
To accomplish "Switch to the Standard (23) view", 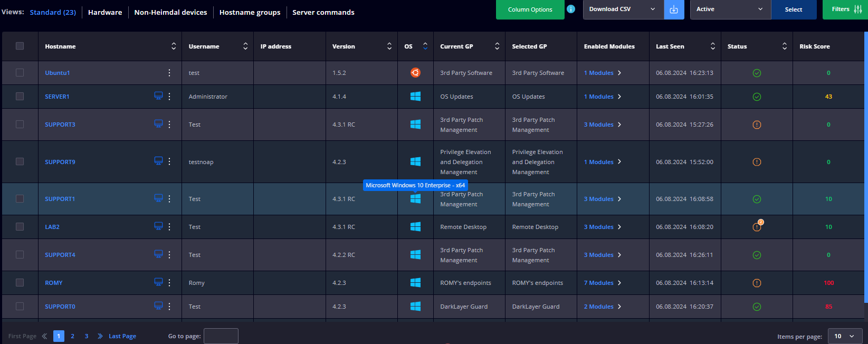I will 53,12.
